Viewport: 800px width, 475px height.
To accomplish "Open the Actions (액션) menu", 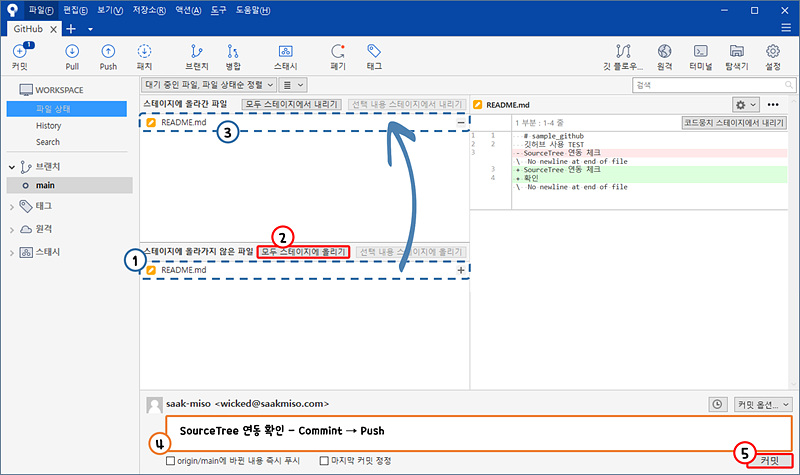I will click(x=188, y=10).
